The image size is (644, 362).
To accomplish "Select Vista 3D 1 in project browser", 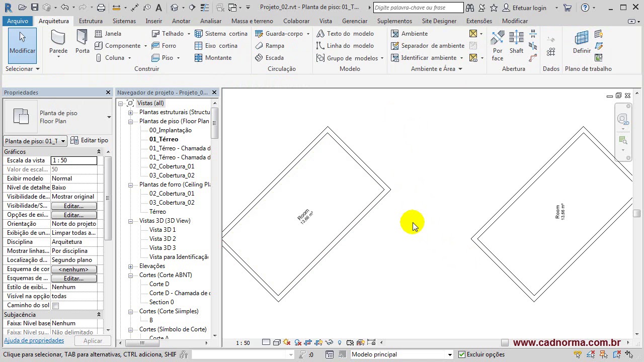I will (x=163, y=230).
